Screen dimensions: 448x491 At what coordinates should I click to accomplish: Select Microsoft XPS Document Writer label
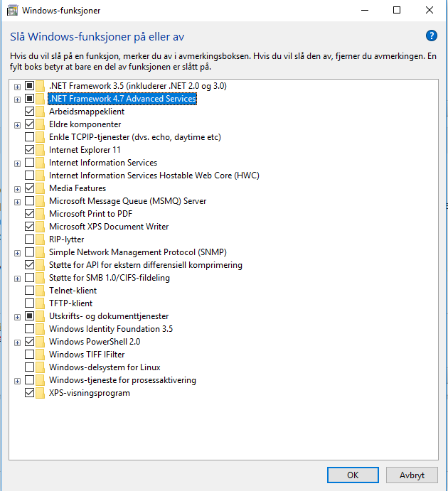[x=109, y=227]
